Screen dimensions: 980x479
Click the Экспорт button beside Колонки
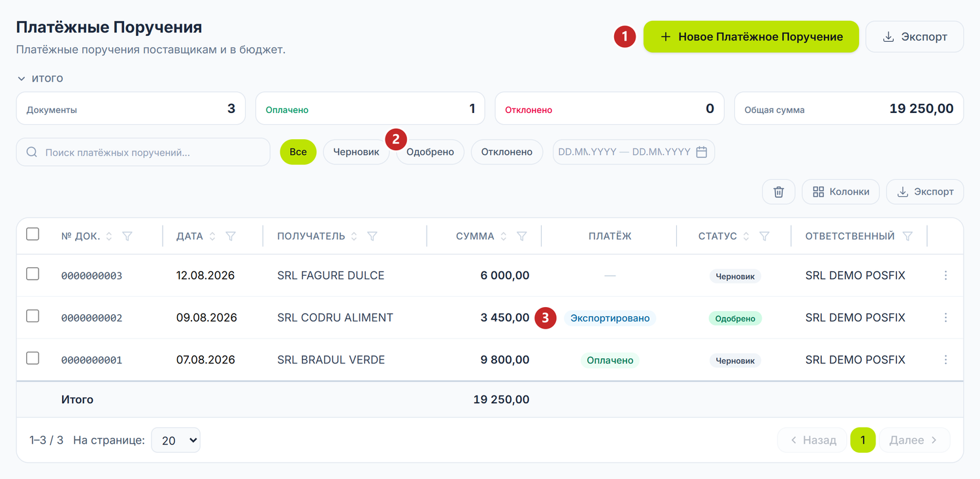(x=925, y=192)
